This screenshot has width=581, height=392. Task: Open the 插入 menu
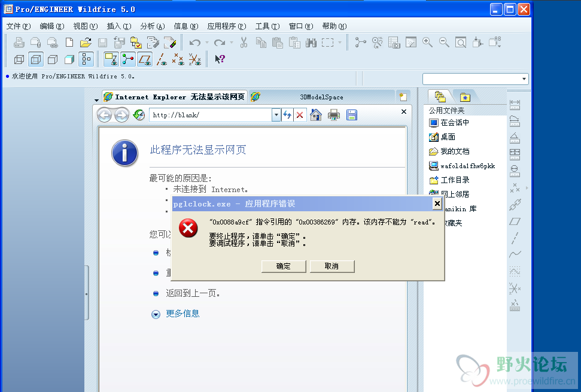pos(119,26)
